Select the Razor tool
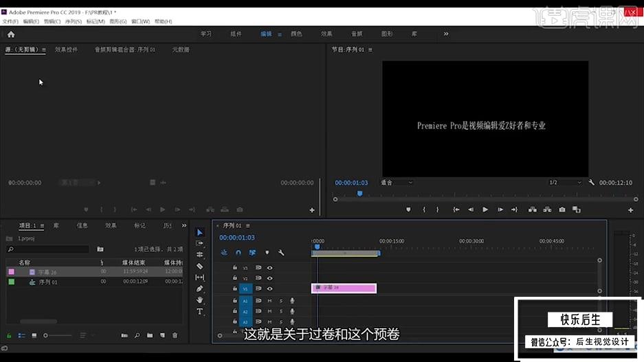 tap(199, 266)
